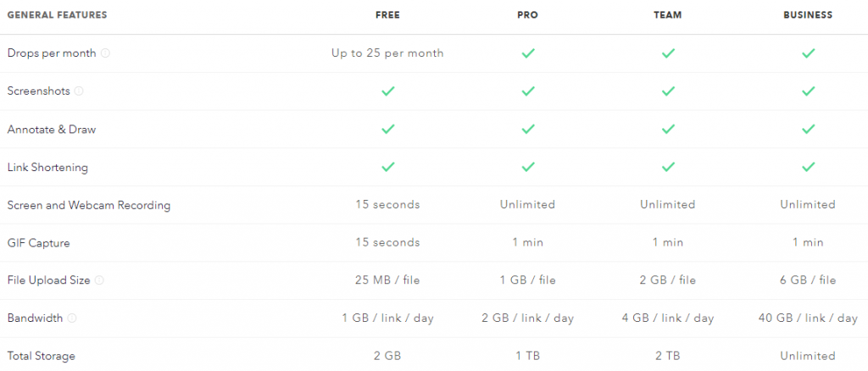Viewport: 868px width, 371px height.
Task: Click info icon beside Drops per month
Action: (x=105, y=53)
